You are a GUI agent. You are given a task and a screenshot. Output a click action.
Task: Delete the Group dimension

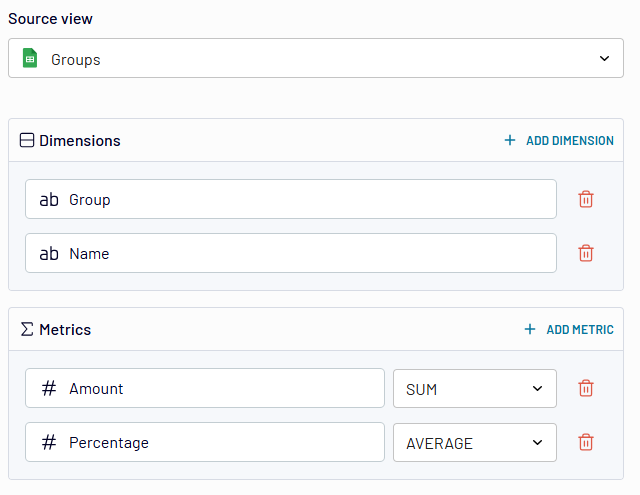coord(586,199)
